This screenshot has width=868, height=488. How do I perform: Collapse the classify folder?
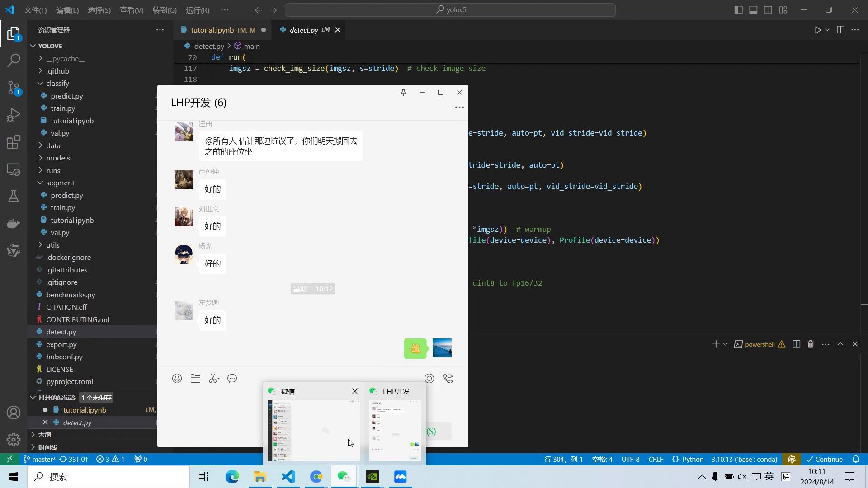pos(40,83)
